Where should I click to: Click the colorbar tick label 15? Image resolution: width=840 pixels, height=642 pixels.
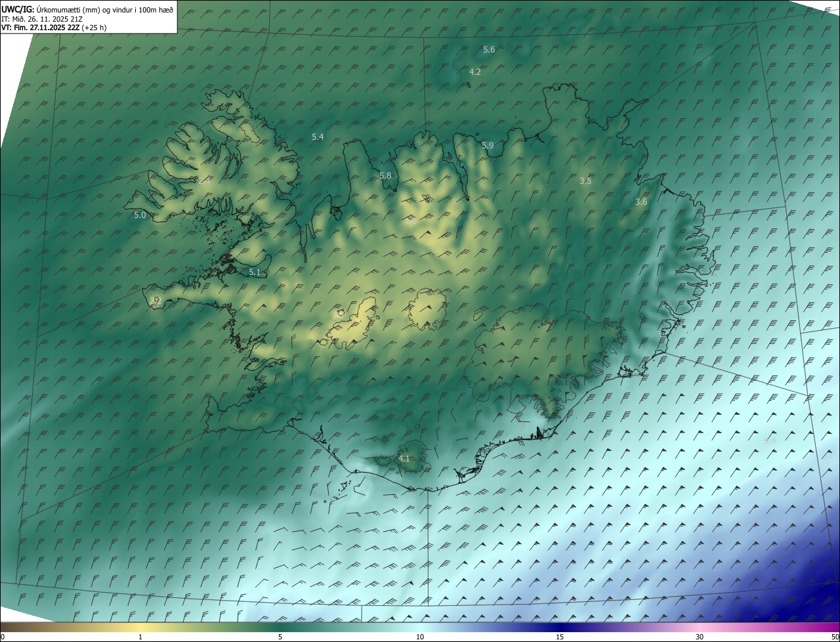(x=560, y=637)
